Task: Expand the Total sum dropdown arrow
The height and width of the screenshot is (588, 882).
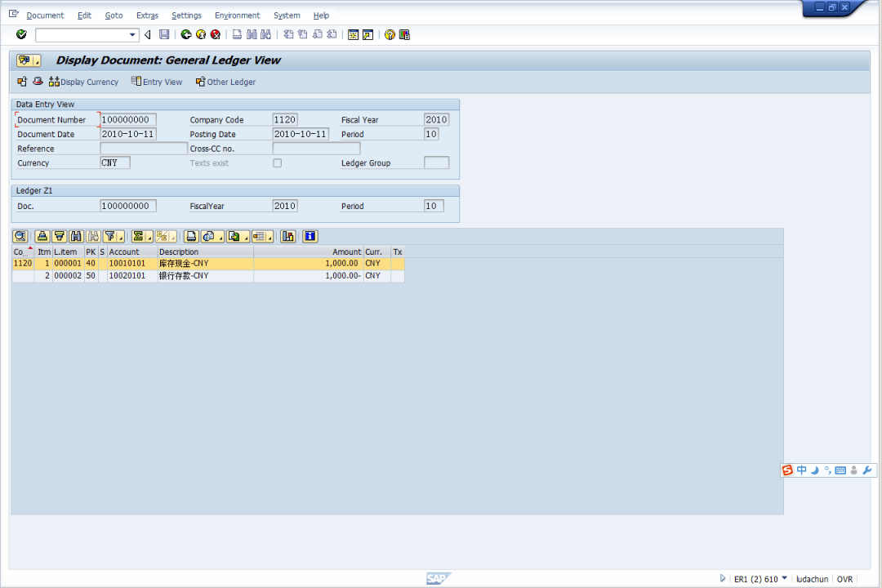Action: click(x=149, y=238)
